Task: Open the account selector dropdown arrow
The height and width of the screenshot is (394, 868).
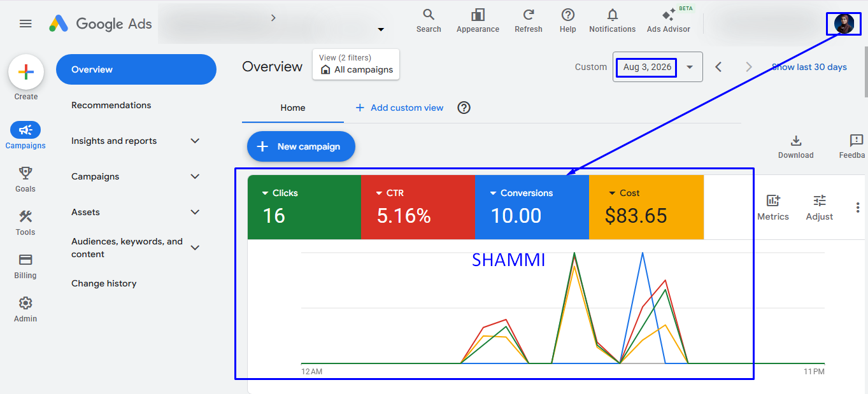Action: coord(381,29)
